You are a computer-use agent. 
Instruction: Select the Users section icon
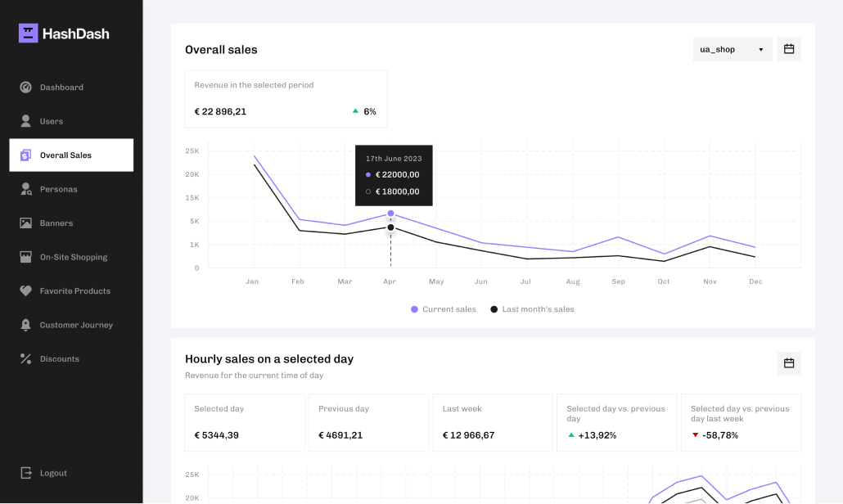pos(26,121)
